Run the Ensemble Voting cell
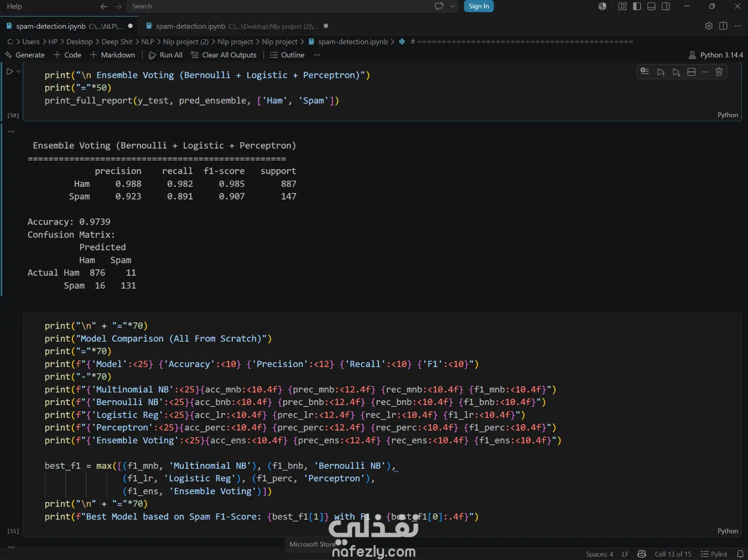748x560 pixels. pos(9,71)
